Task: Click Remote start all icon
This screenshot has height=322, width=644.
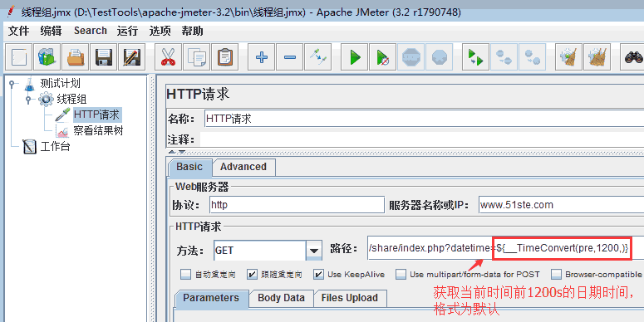Action: (475, 57)
